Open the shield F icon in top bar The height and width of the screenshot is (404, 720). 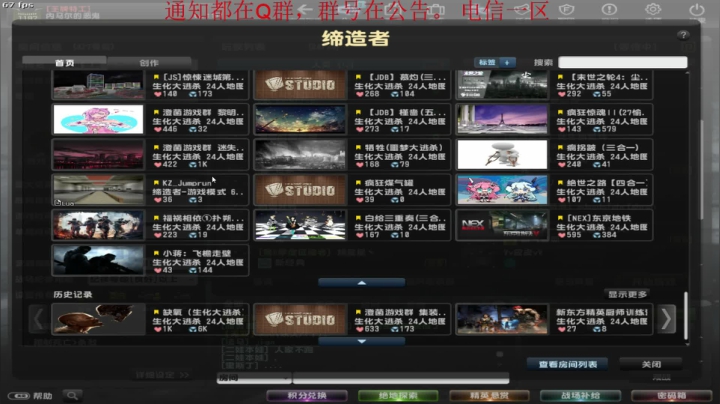[x=567, y=9]
